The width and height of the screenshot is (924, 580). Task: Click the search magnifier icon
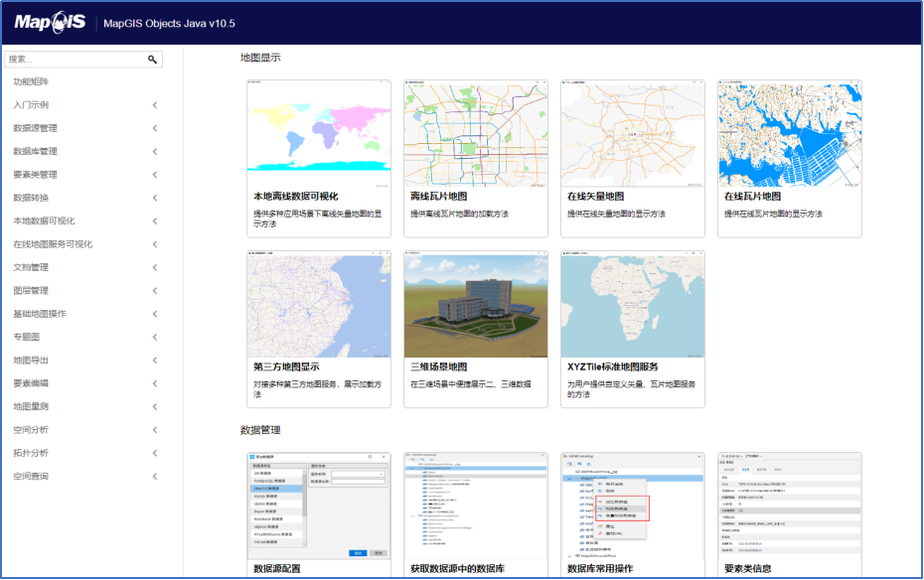152,60
